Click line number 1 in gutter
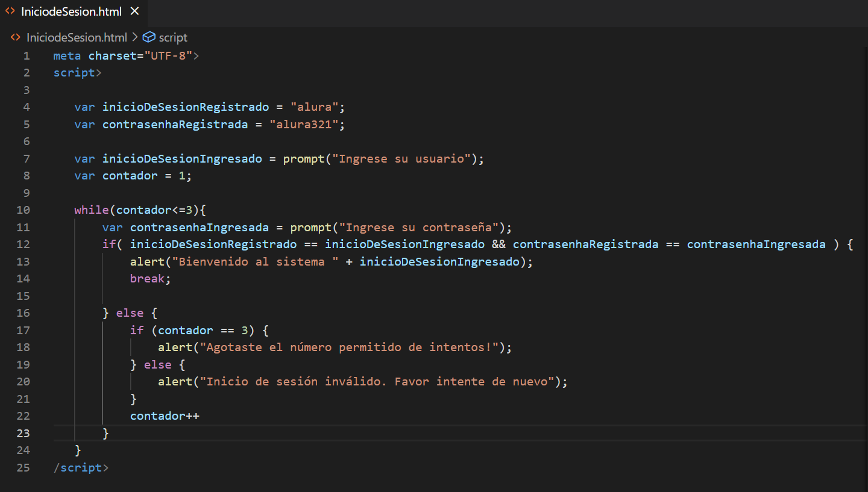 point(26,56)
